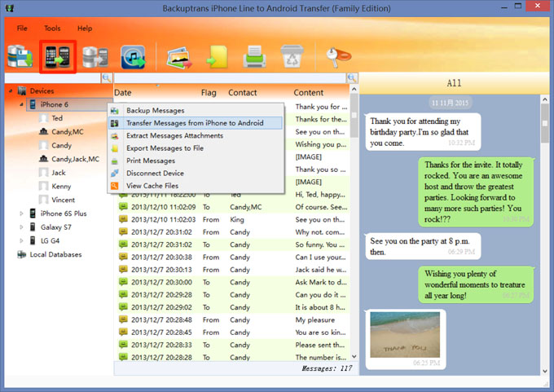554x392 pixels.
Task: Select the 2013/12/10 11:02:09 message to Candy,MC
Action: click(x=233, y=207)
